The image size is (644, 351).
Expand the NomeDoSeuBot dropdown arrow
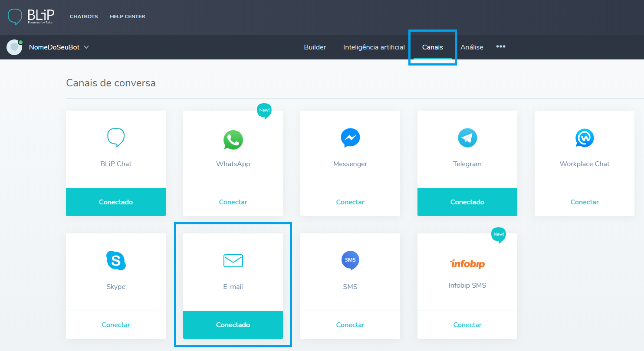click(86, 47)
